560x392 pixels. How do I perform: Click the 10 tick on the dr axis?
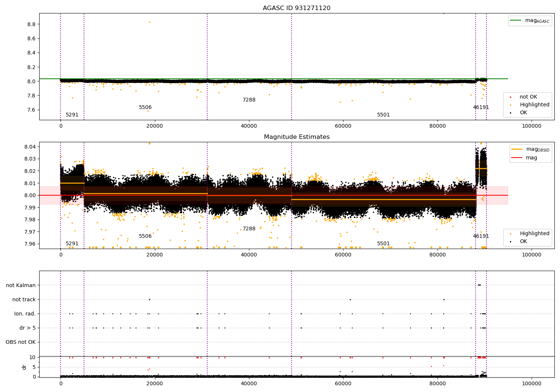[32, 358]
